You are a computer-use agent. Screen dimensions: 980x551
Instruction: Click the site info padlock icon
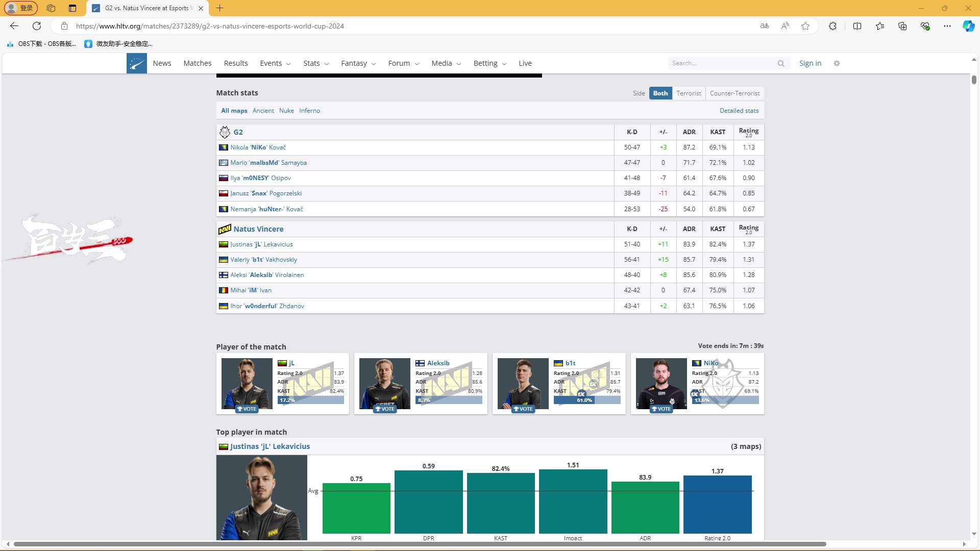64,26
